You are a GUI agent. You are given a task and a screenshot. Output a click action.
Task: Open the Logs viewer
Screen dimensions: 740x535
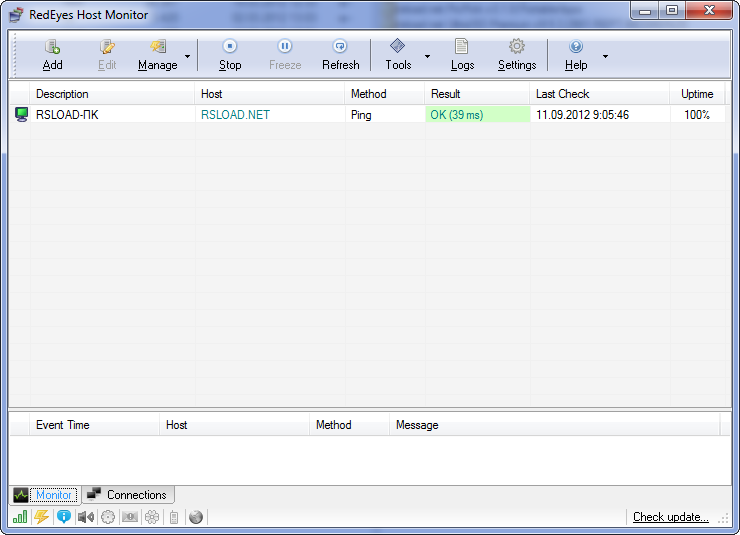(462, 55)
